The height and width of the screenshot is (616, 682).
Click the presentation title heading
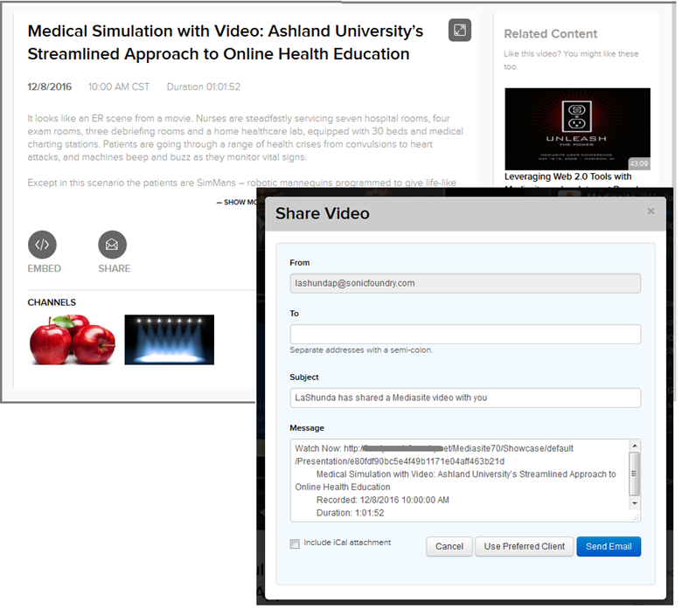[x=226, y=43]
